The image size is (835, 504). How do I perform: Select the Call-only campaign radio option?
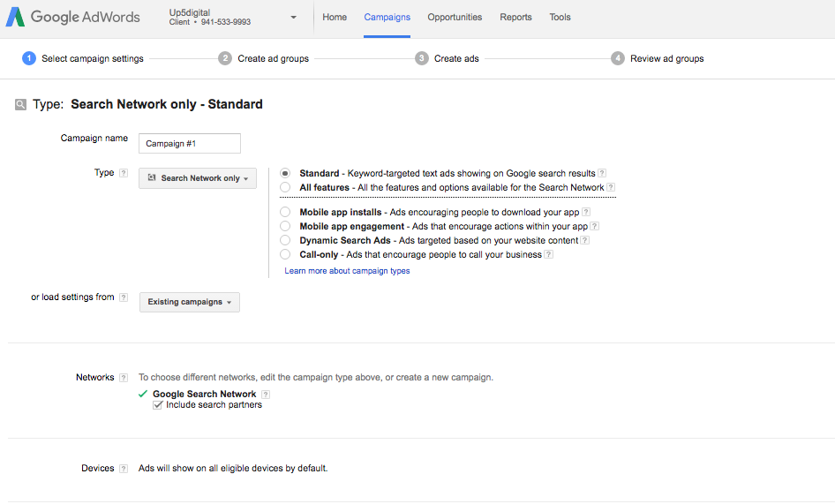[285, 254]
